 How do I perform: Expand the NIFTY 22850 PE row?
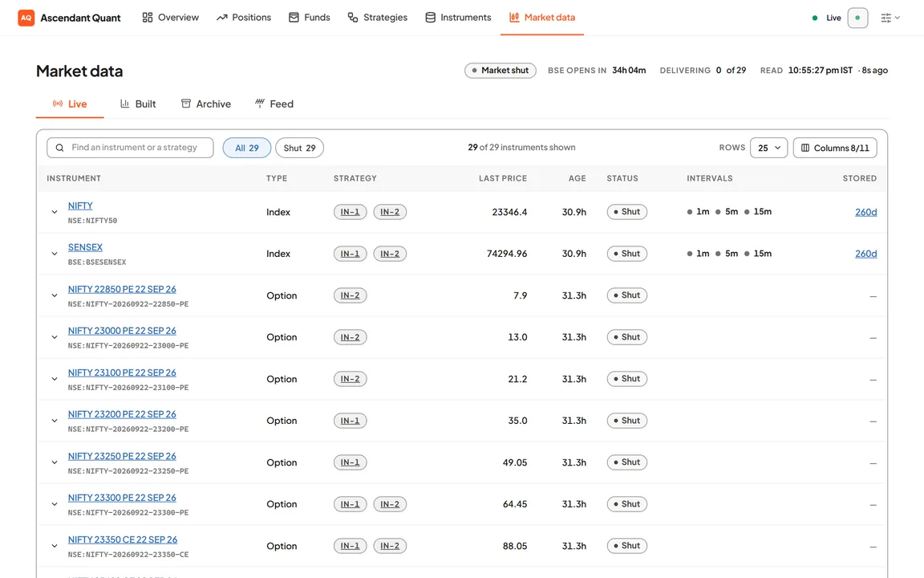(55, 295)
